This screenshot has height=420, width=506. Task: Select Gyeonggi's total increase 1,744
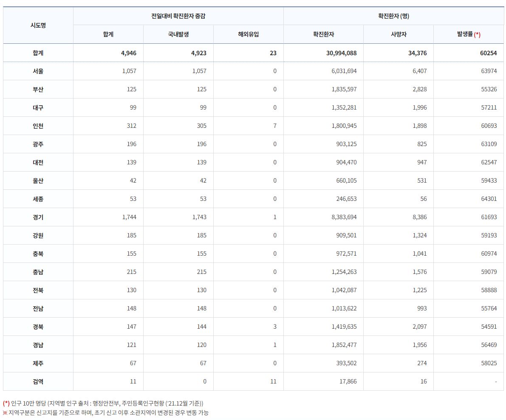(129, 217)
